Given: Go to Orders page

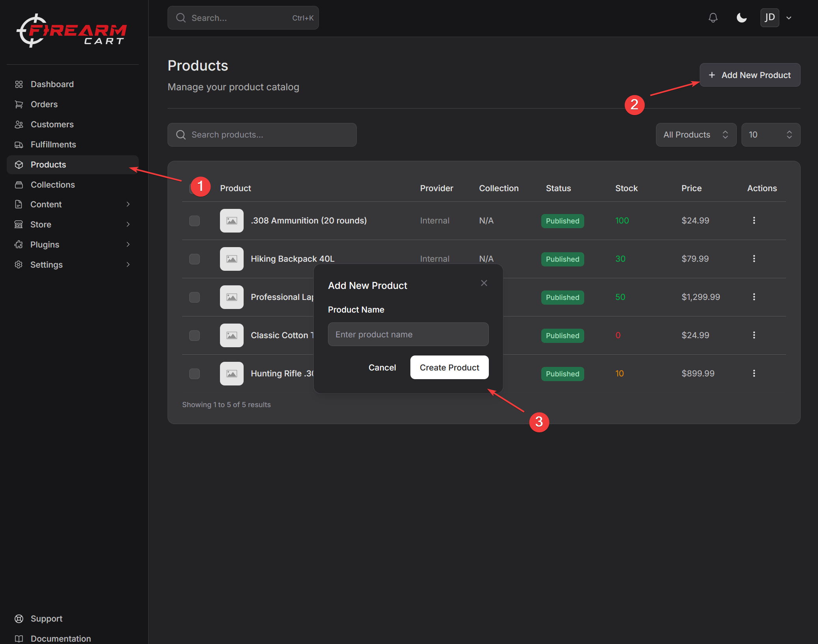Looking at the screenshot, I should pos(73,104).
